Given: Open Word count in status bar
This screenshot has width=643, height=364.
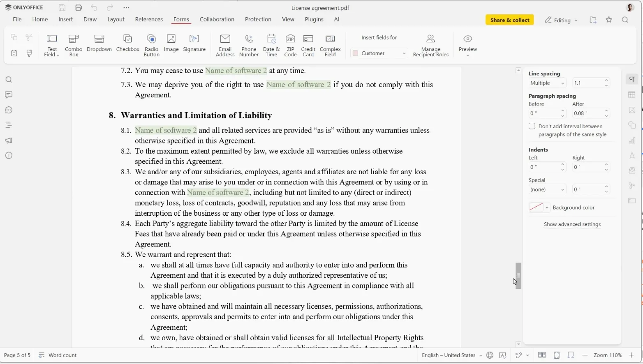Looking at the screenshot, I should tap(58, 355).
